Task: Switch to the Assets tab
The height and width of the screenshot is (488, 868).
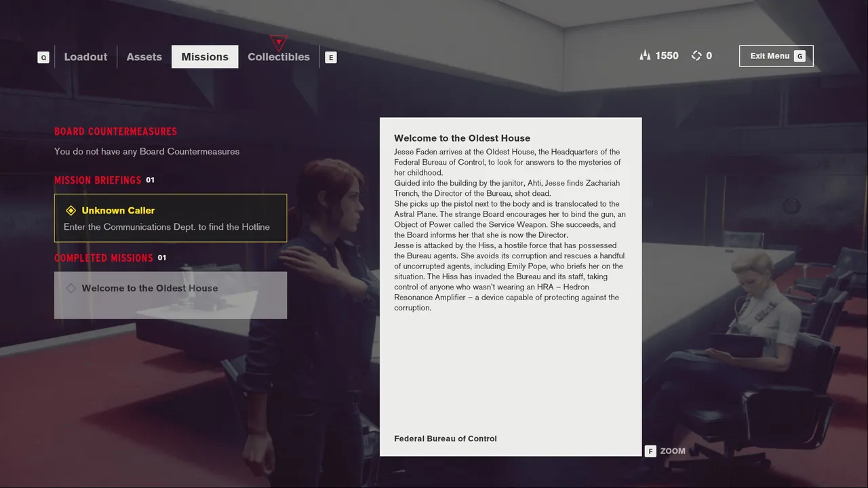Action: [144, 57]
